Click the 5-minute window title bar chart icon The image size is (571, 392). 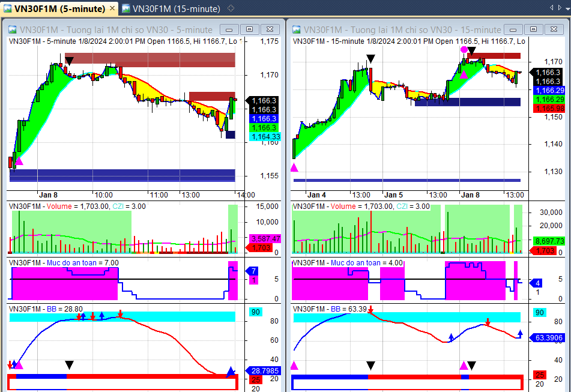tap(13, 29)
